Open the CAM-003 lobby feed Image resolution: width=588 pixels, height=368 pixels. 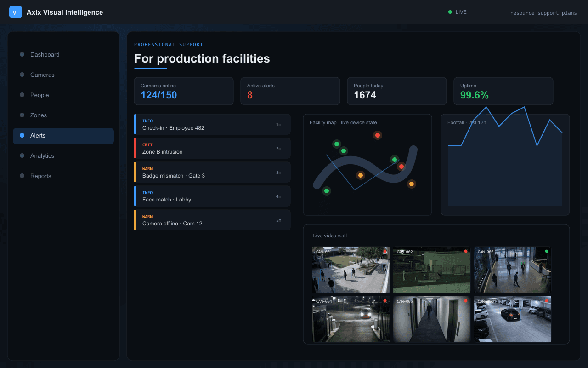(513, 270)
